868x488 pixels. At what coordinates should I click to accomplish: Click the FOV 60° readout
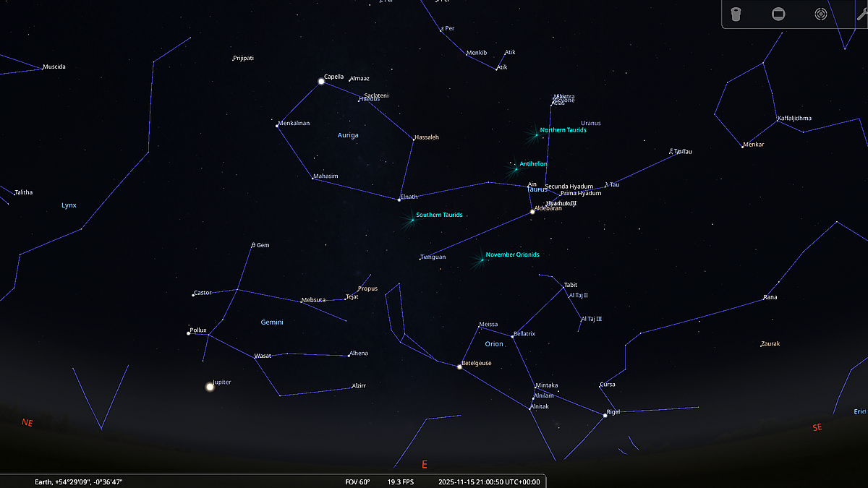click(x=358, y=481)
